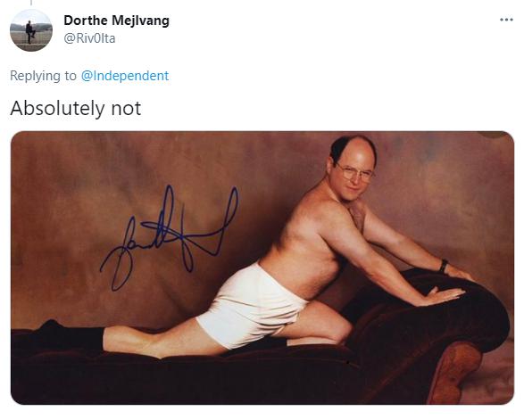This screenshot has width=524, height=420.
Task: Open the attached photo in the tweet
Action: pos(262,268)
